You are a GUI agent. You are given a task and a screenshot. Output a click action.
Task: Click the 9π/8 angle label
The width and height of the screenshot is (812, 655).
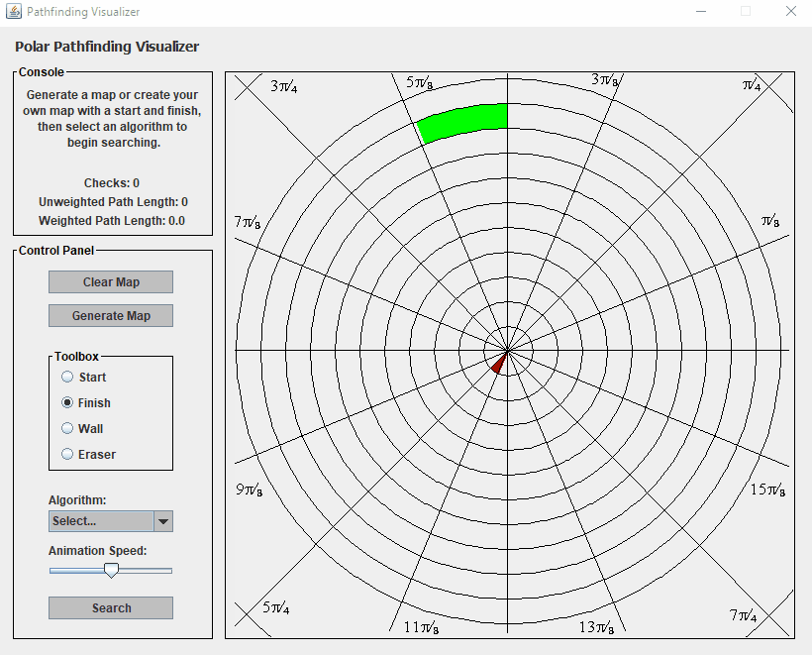point(250,490)
